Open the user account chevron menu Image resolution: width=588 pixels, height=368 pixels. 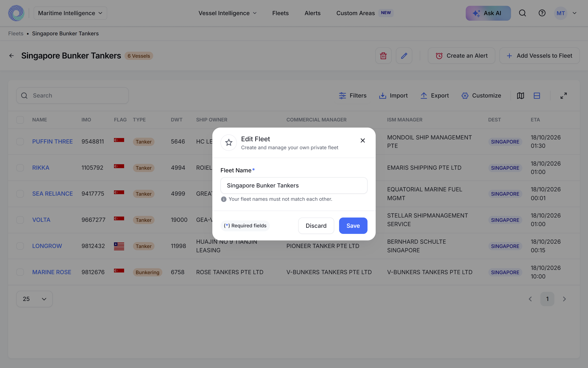pyautogui.click(x=574, y=13)
